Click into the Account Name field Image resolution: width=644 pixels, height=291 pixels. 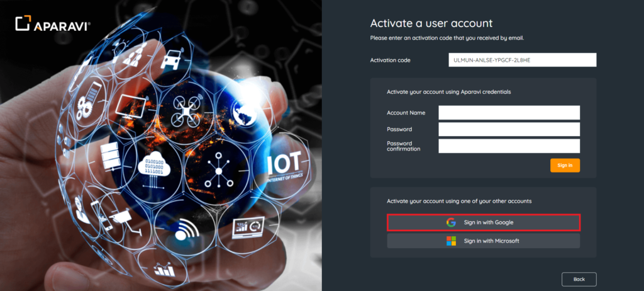(509, 113)
